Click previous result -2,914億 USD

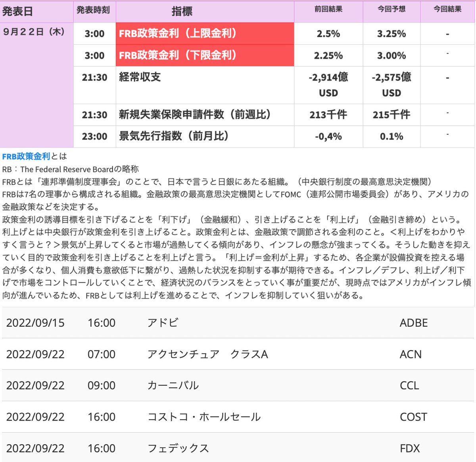point(328,85)
